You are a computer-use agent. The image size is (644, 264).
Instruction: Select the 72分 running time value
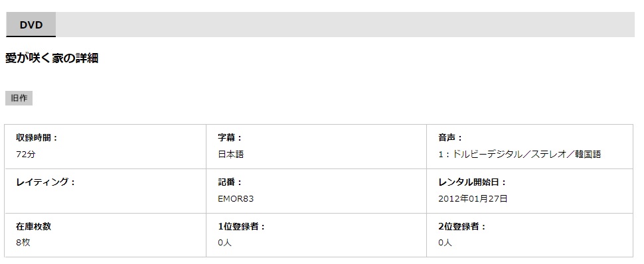click(x=23, y=155)
